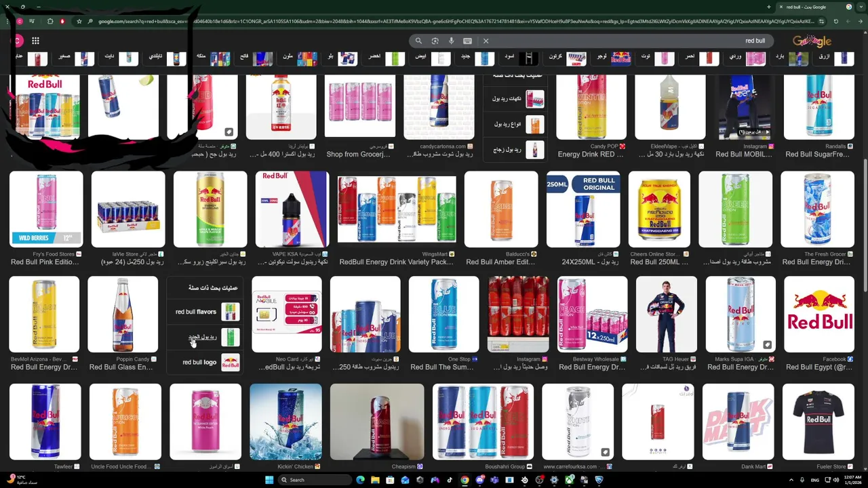
Task: Select the 'ازرق' color filter chip
Action: tap(833, 58)
